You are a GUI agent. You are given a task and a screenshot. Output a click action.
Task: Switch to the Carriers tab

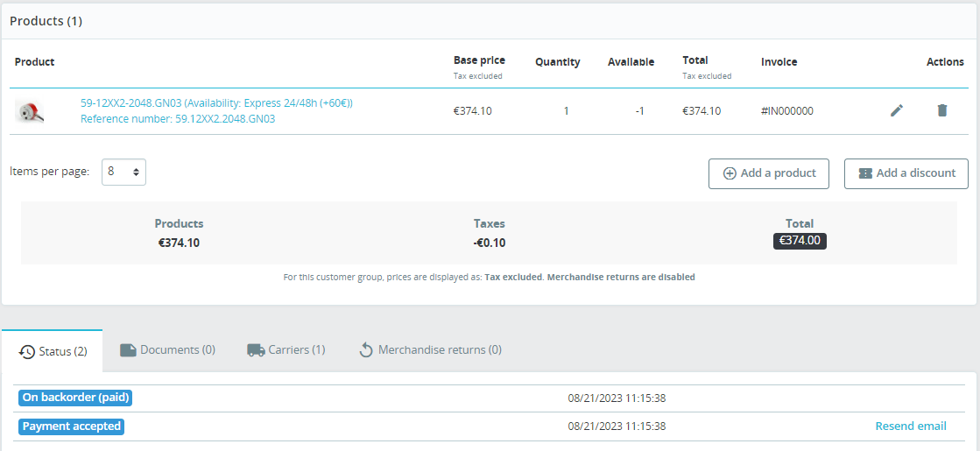[286, 350]
